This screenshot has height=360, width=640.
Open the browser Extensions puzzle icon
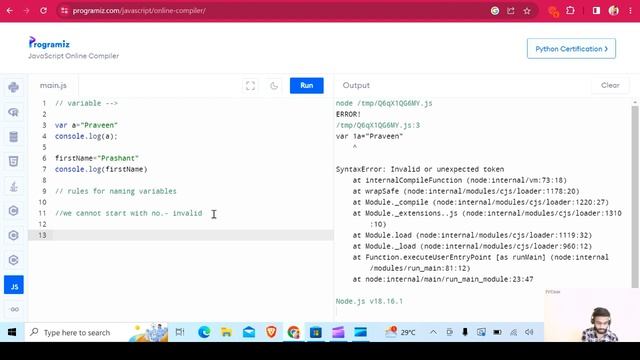pos(570,11)
